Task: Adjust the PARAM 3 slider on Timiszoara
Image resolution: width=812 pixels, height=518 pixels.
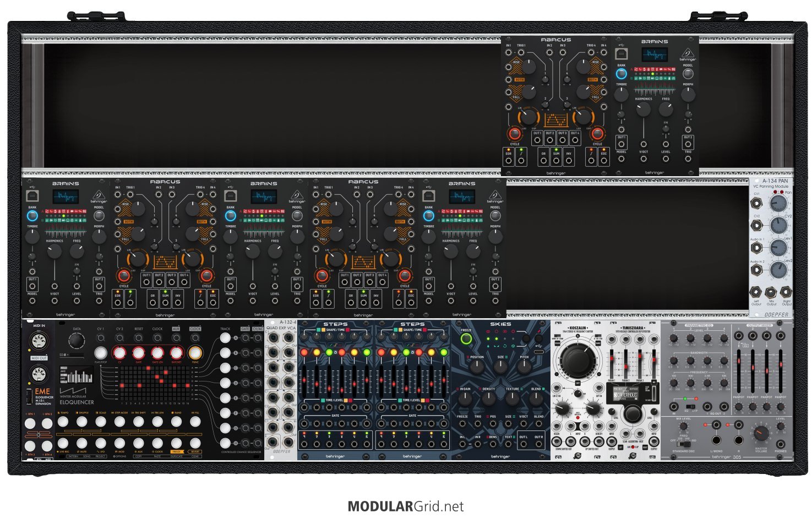Action: click(x=640, y=363)
